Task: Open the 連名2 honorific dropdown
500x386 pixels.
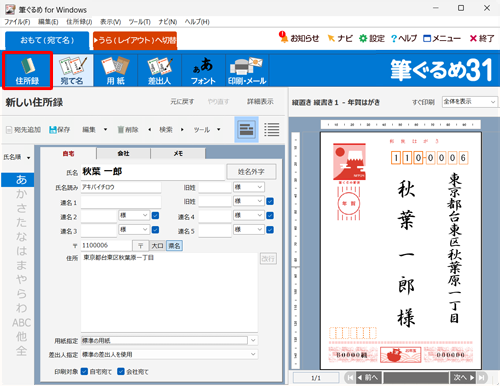Action: click(x=134, y=215)
